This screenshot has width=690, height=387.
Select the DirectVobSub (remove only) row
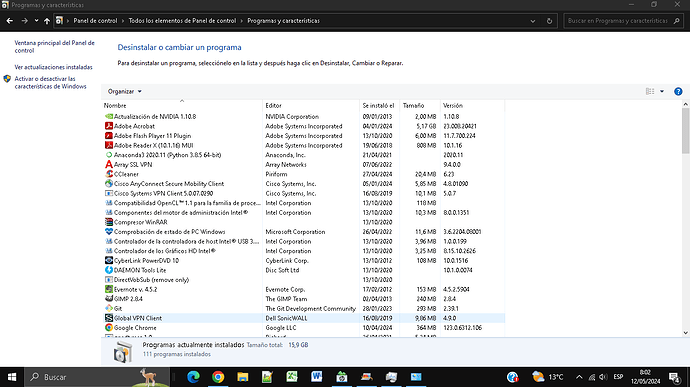[x=304, y=280]
